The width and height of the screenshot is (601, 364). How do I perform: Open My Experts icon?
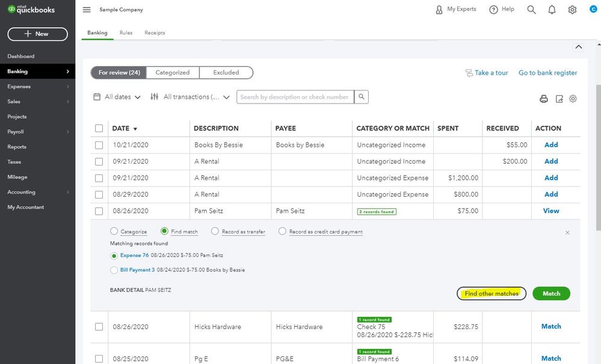[439, 10]
